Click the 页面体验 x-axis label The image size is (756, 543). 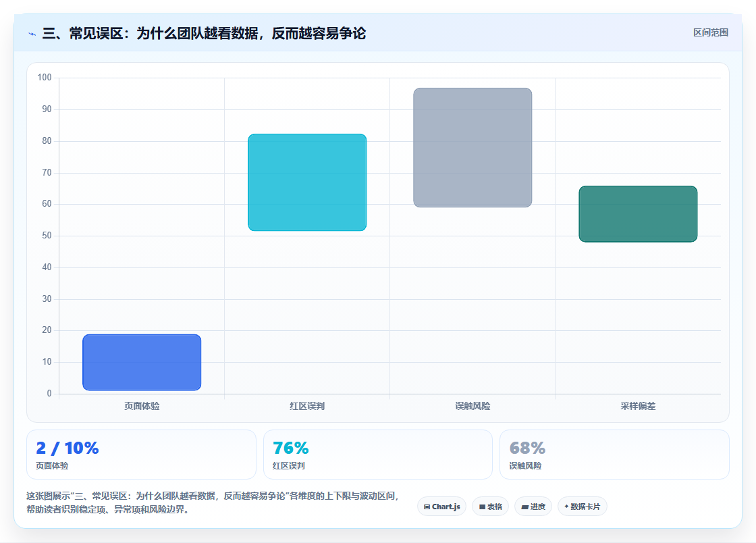click(x=142, y=406)
